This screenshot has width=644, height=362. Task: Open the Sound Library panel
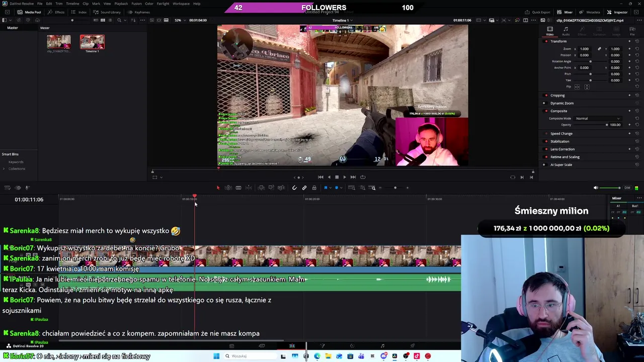click(107, 12)
